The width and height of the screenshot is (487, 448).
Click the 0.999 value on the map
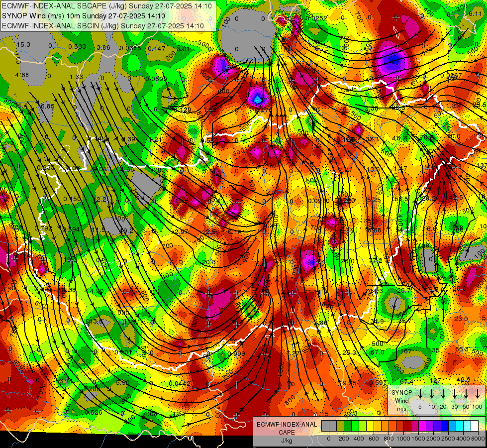[x=236, y=354]
